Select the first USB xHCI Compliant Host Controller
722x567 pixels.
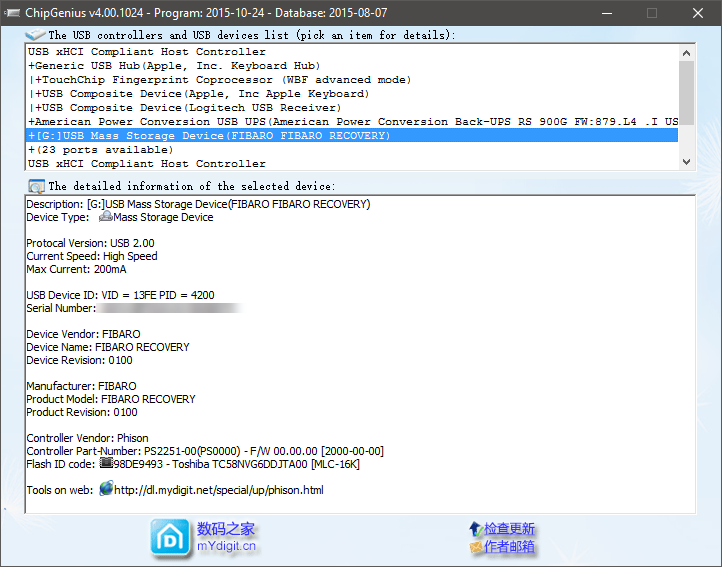coord(147,52)
